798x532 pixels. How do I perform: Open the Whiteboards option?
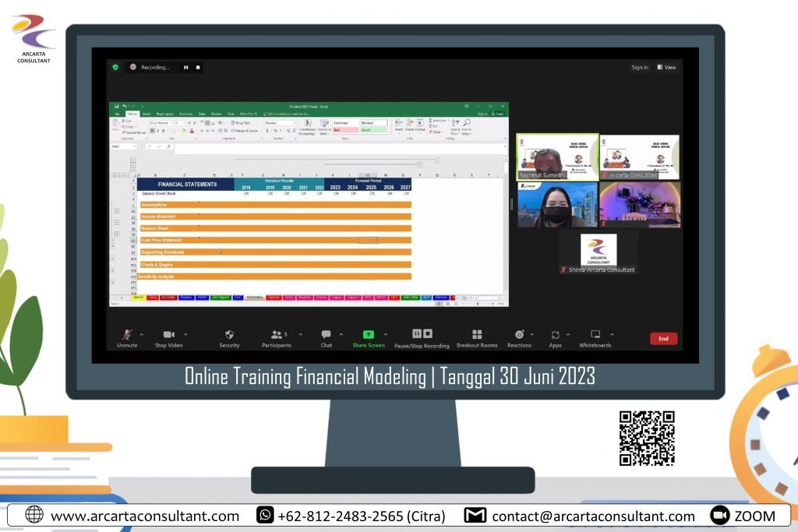coord(595,335)
